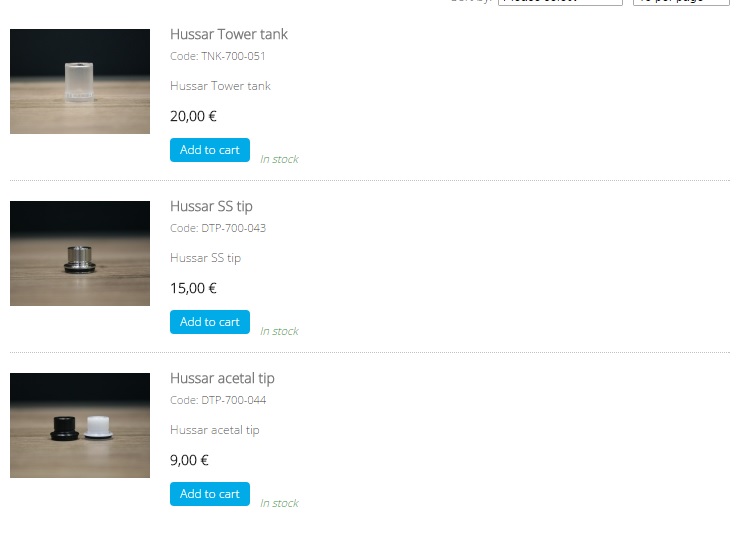Viewport: 752px width, 539px height.
Task: Add Hussar Tower tank to cart
Action: (x=210, y=150)
